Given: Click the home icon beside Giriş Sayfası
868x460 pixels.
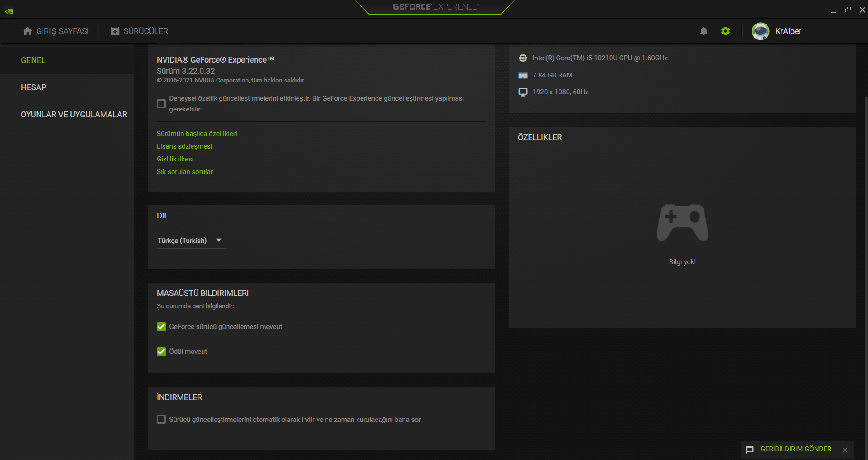Looking at the screenshot, I should coord(28,31).
